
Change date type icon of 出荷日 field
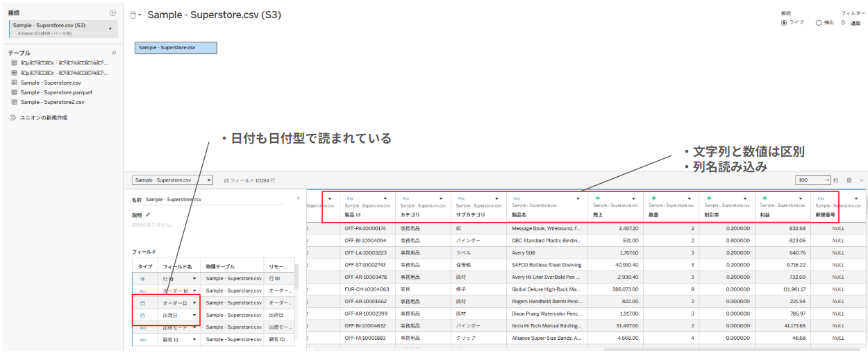tap(142, 315)
